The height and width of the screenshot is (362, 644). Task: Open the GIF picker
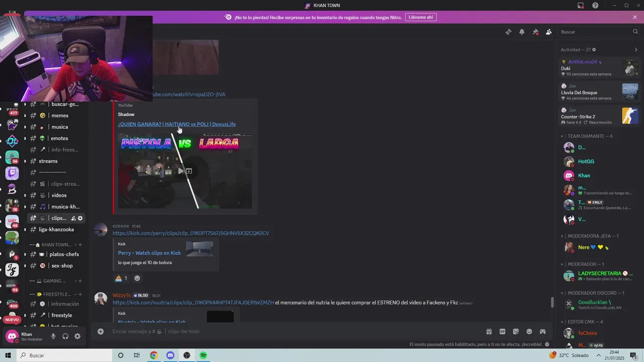pos(502,331)
